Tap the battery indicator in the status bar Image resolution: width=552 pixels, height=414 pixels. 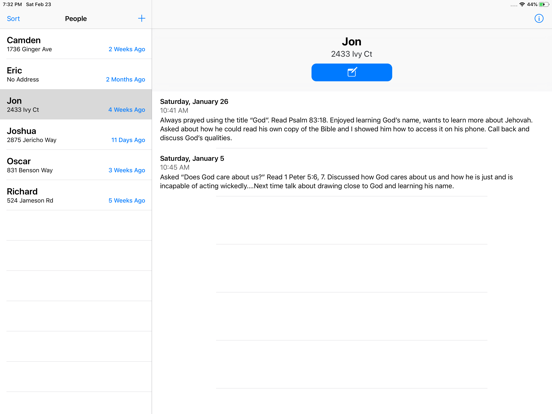544,4
